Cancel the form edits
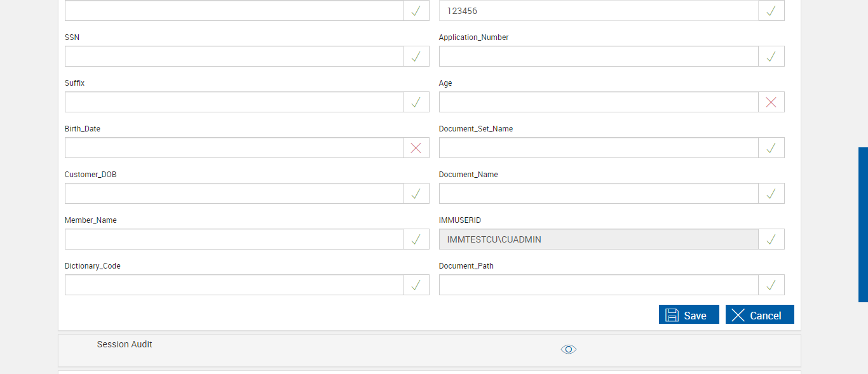Viewport: 868px width, 374px height. (759, 315)
